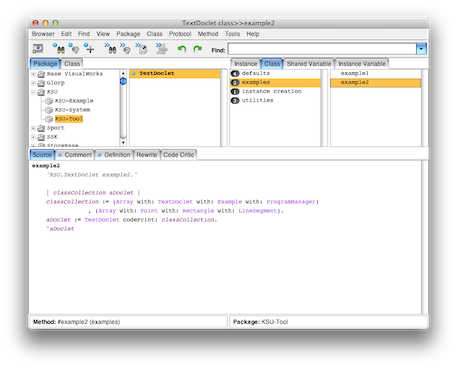Viewport: 457px width, 368px height.
Task: Click into the Find input field
Action: click(x=322, y=49)
